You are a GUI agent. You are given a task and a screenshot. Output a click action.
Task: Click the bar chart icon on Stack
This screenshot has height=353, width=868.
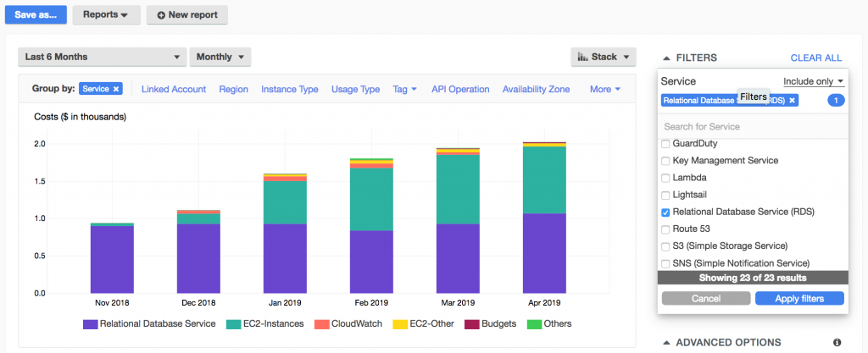tap(582, 58)
